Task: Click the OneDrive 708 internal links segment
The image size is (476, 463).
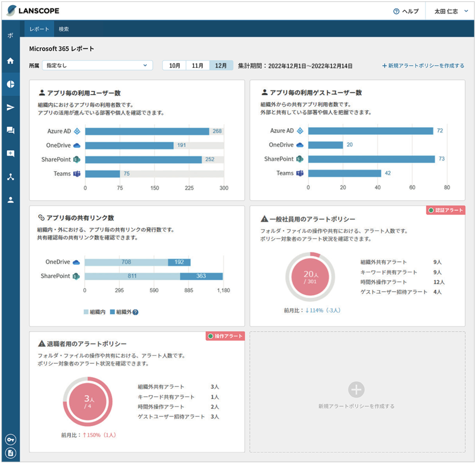Action: click(x=126, y=262)
